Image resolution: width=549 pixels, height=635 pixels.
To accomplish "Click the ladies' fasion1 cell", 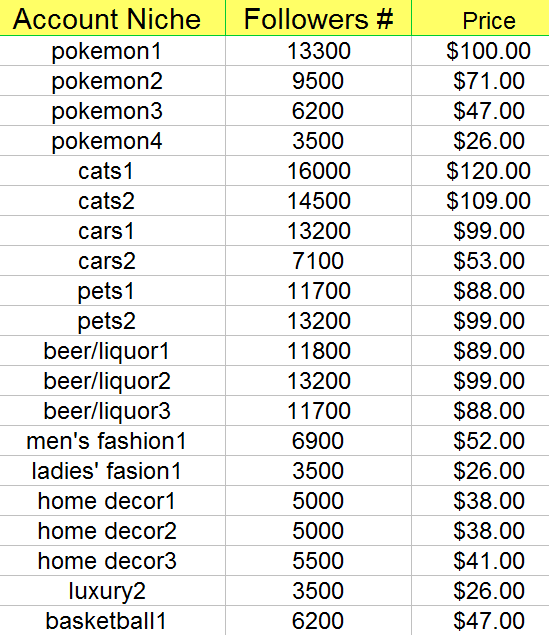I will [112, 471].
